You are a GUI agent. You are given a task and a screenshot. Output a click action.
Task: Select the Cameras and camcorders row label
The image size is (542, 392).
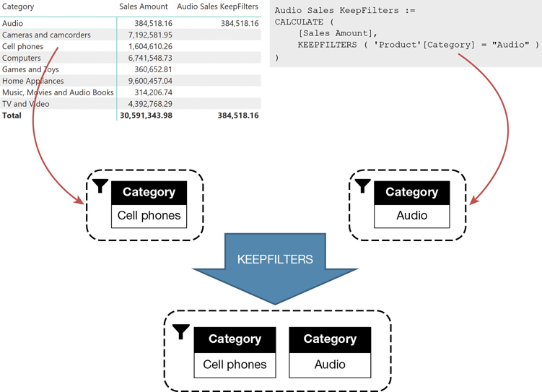click(x=46, y=35)
